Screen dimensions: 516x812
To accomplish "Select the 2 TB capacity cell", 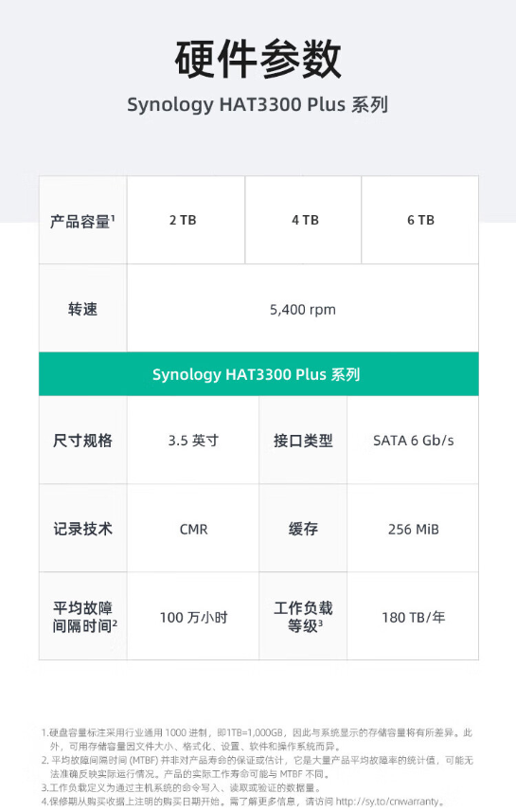I will coord(186,220).
